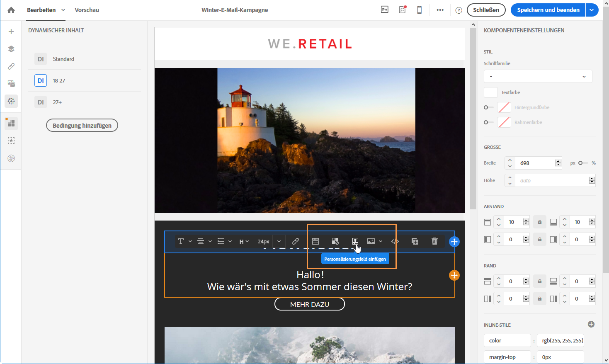Open the Schriftfamilie dropdown
Viewport: 609px width, 364px height.
538,76
